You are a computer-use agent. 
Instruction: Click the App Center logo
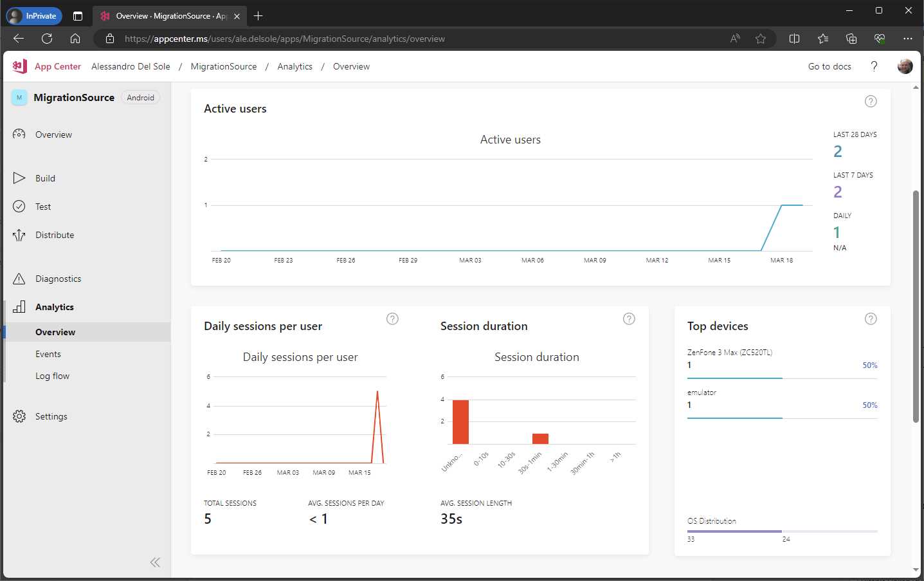click(x=19, y=66)
